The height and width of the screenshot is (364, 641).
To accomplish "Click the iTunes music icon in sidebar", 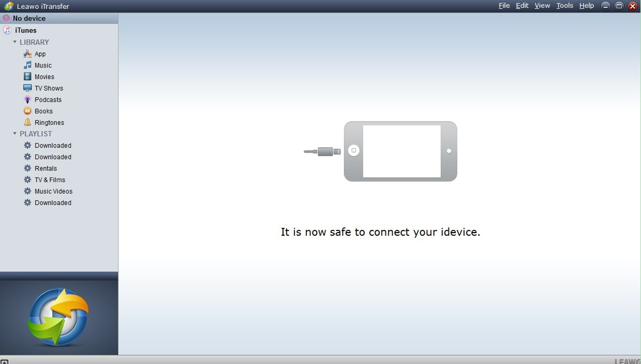I will click(x=7, y=30).
